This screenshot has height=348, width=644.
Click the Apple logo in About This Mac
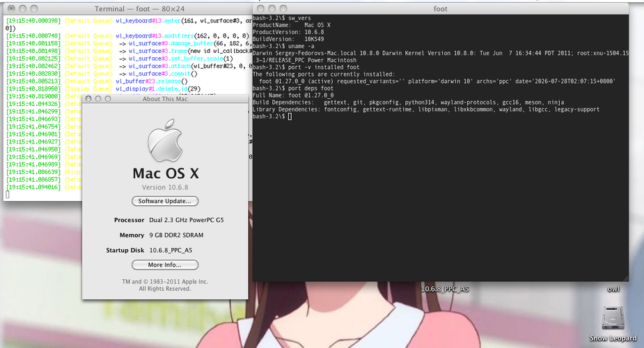click(165, 141)
